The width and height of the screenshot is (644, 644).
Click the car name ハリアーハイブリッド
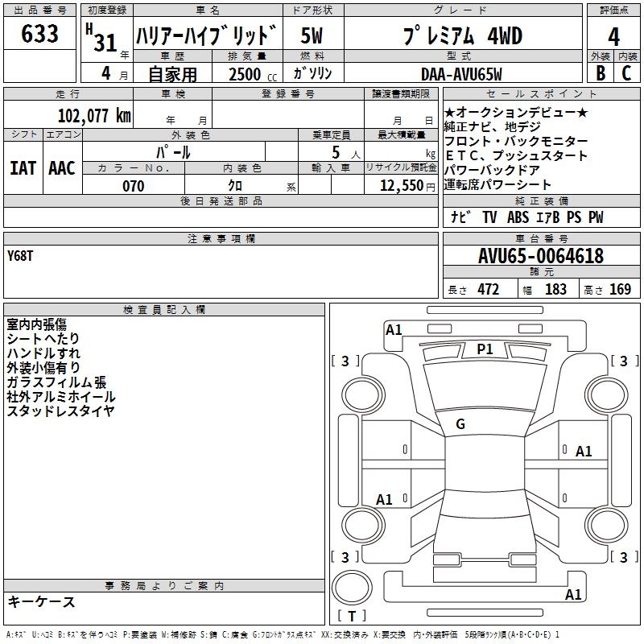(206, 35)
